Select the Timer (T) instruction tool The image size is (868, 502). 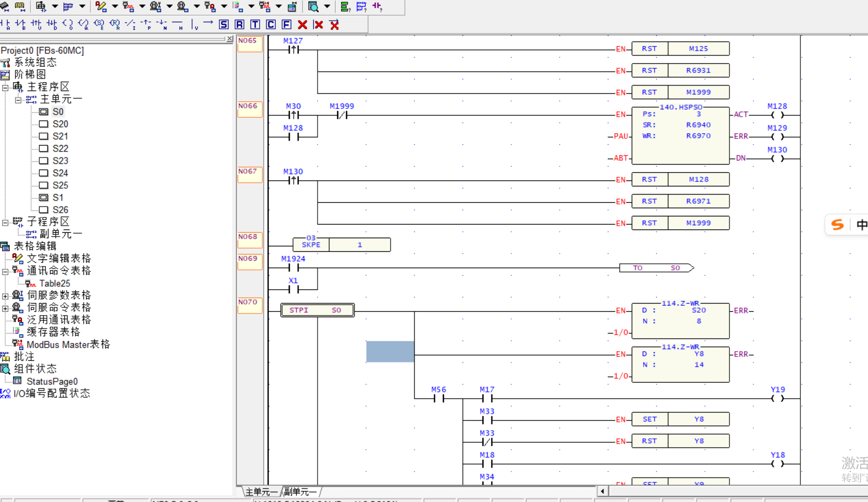click(255, 25)
